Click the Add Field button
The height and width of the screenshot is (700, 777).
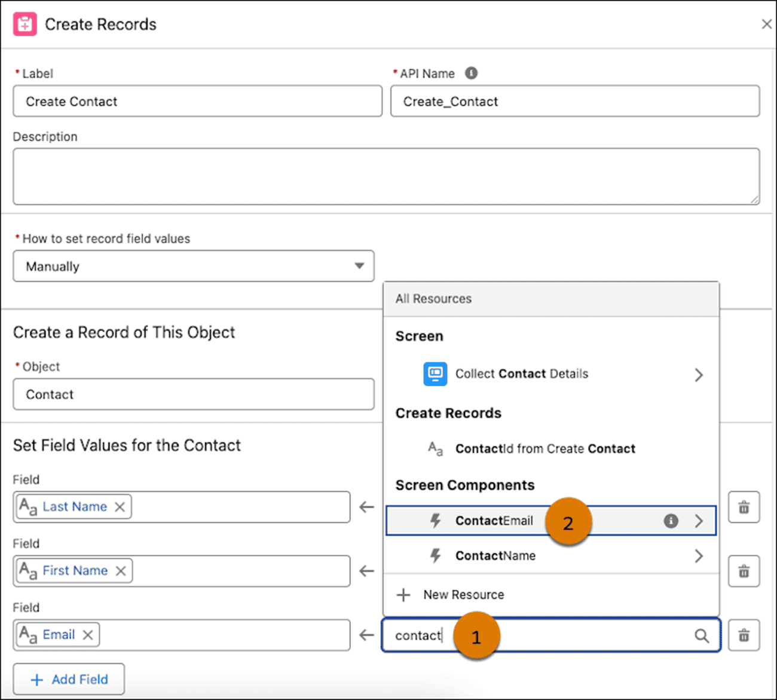(x=69, y=679)
